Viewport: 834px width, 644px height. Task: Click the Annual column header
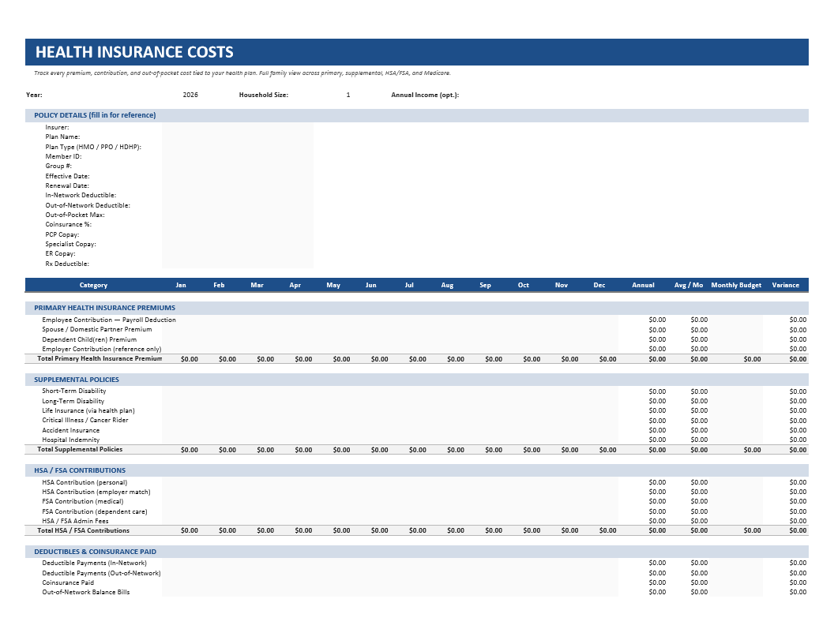[643, 286]
